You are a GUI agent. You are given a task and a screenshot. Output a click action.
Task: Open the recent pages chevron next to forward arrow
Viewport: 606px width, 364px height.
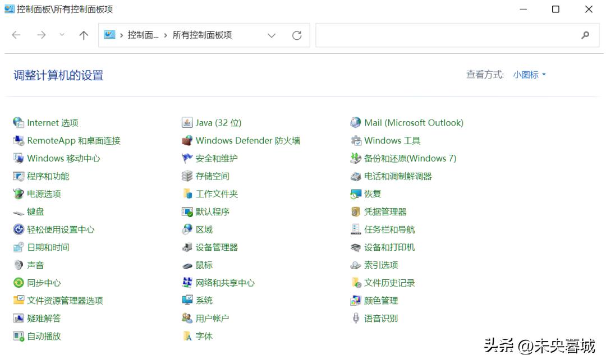click(x=62, y=35)
